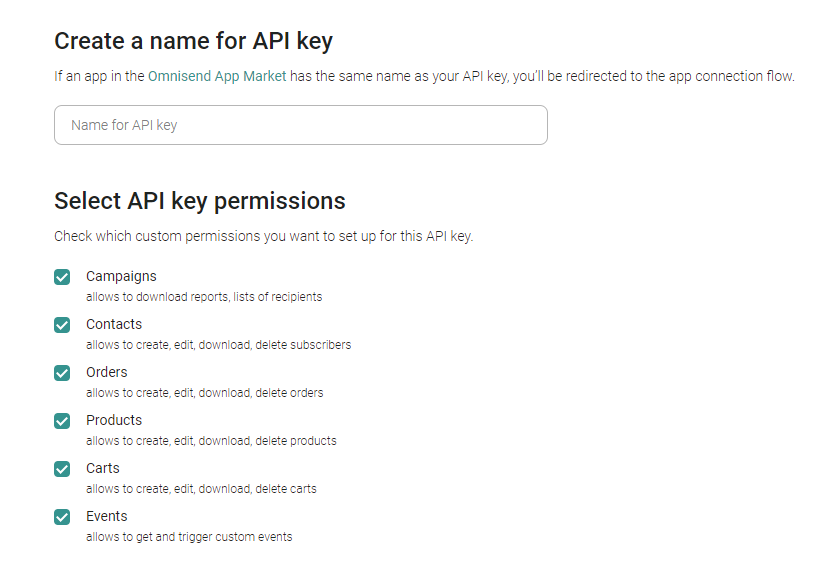Disable the Events permission checkbox
Viewport: 833px width, 565px height.
click(x=62, y=517)
